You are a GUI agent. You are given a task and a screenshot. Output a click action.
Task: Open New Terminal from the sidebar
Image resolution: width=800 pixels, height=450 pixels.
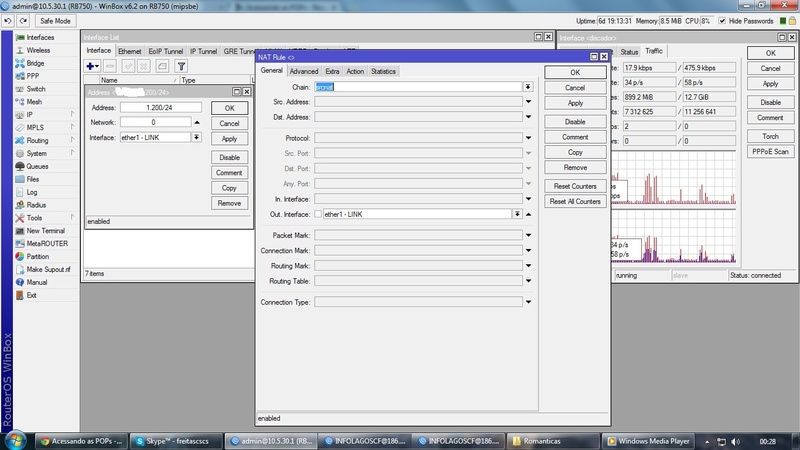point(45,231)
